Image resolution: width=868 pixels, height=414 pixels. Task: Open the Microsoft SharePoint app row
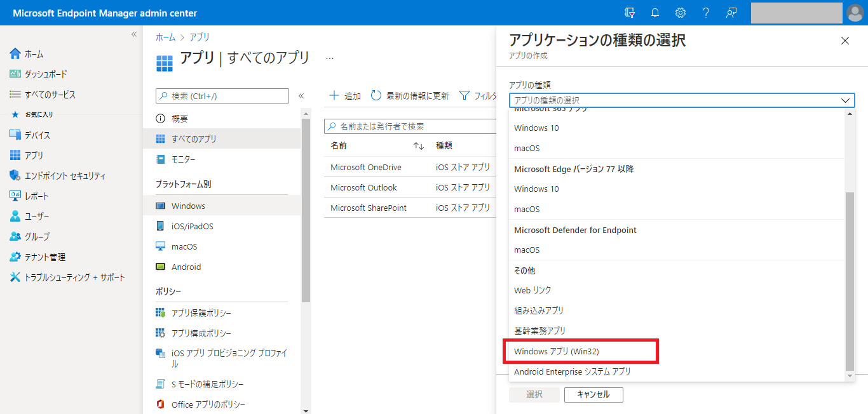click(410, 208)
